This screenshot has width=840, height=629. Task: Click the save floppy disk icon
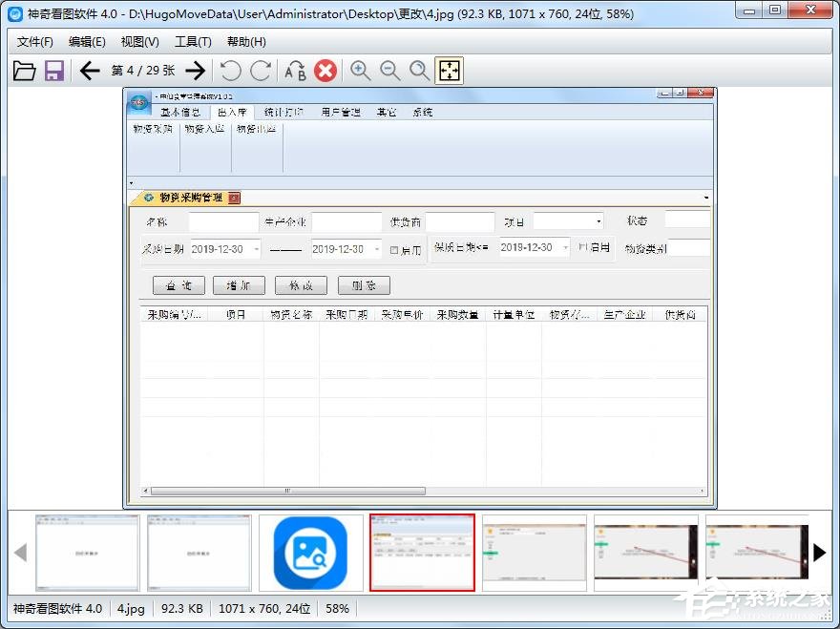[x=53, y=71]
